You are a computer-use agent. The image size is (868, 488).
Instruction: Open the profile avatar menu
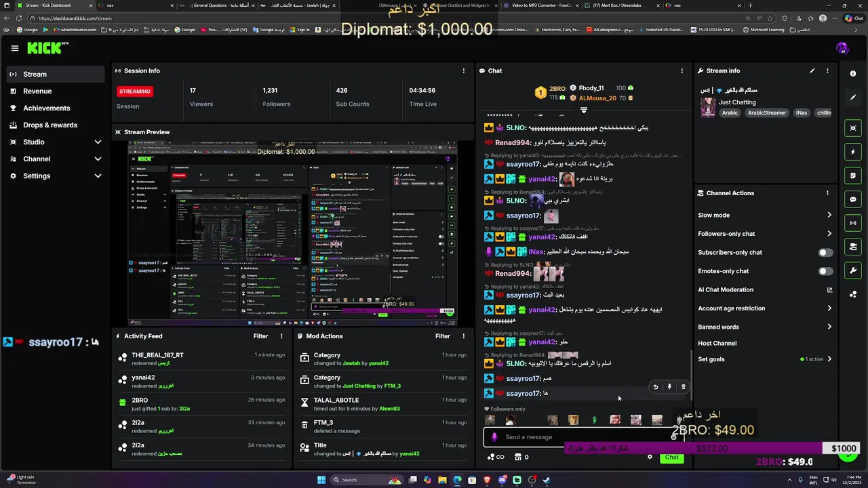(x=842, y=48)
